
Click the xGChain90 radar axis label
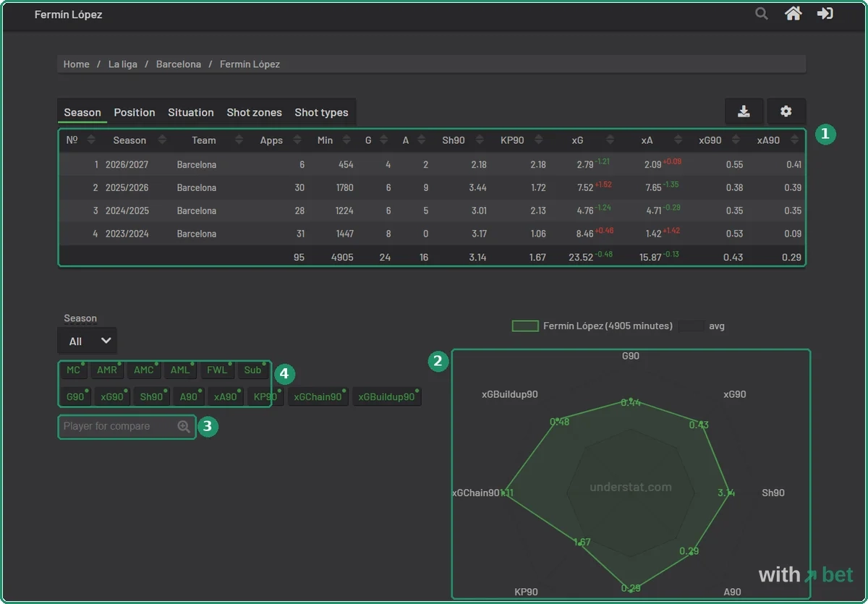coord(476,493)
